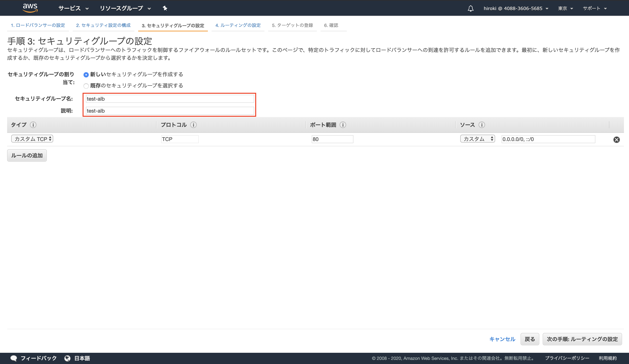Switch to tab 1. ロードバランサーの設定
The image size is (629, 364).
38,25
